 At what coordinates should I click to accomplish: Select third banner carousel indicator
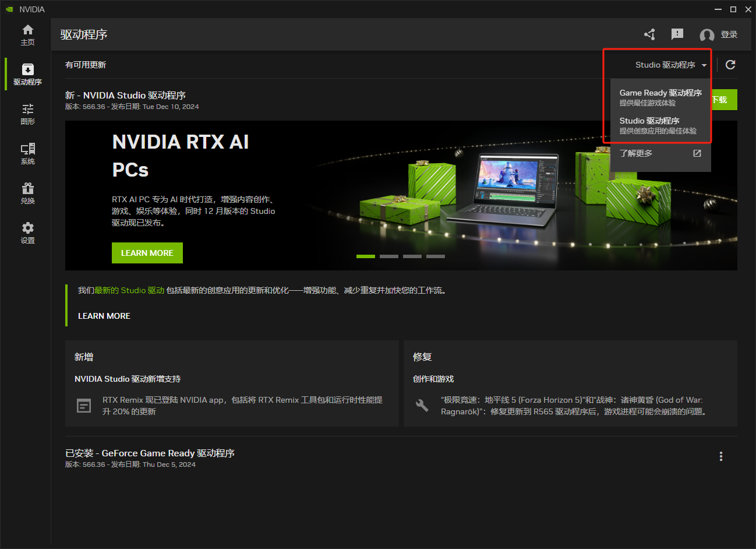[412, 256]
